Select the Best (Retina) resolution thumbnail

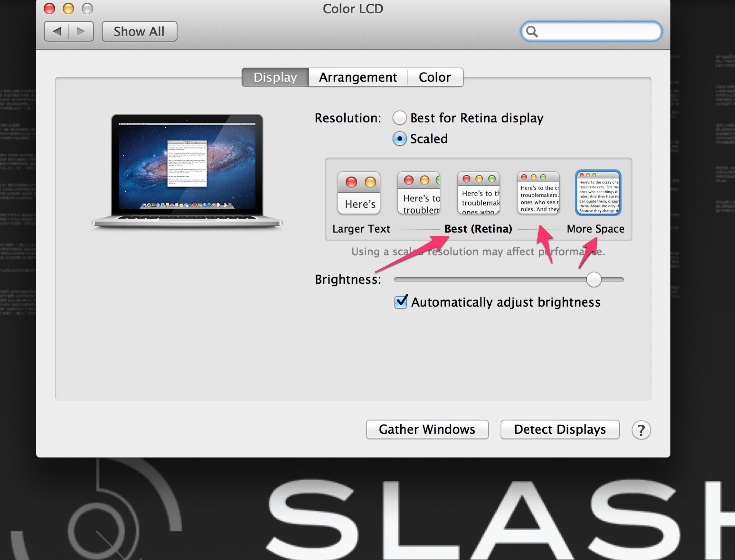coord(479,193)
